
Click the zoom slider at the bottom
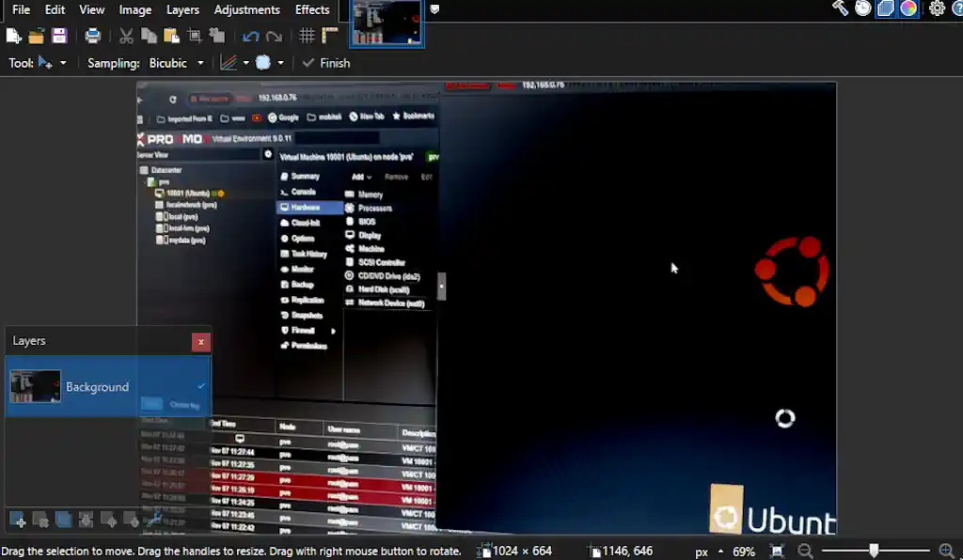(x=874, y=552)
